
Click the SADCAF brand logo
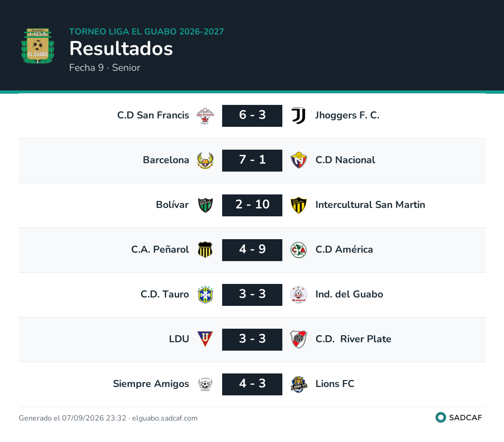click(459, 418)
